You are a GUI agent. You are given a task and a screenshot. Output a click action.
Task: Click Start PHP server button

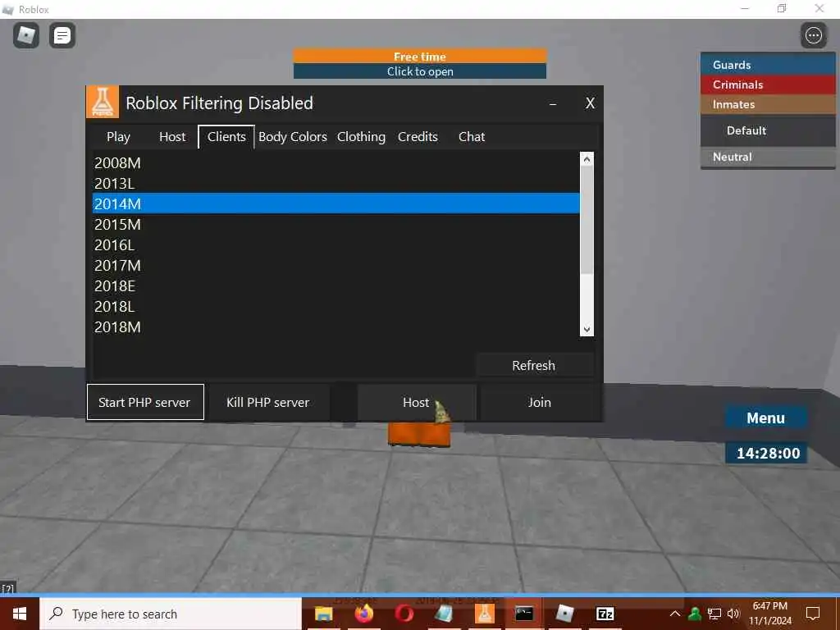tap(145, 402)
